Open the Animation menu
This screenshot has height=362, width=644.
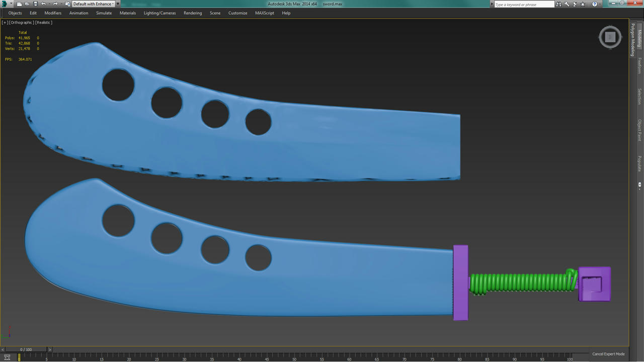(78, 13)
